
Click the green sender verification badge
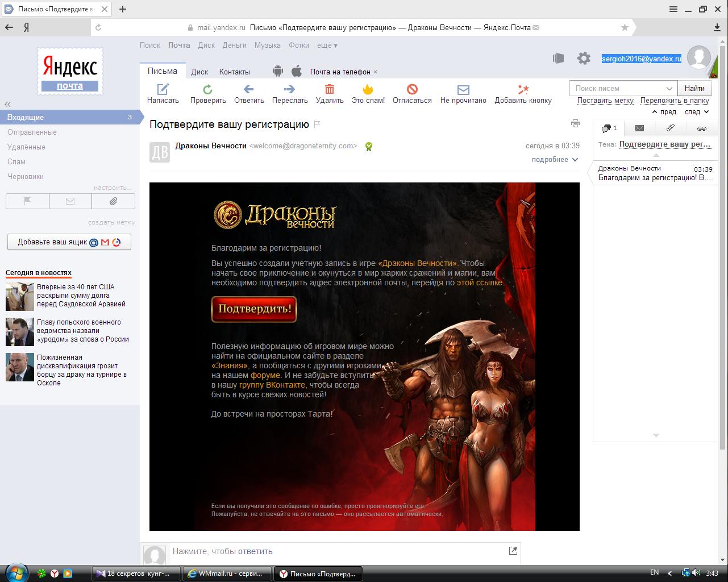point(369,147)
